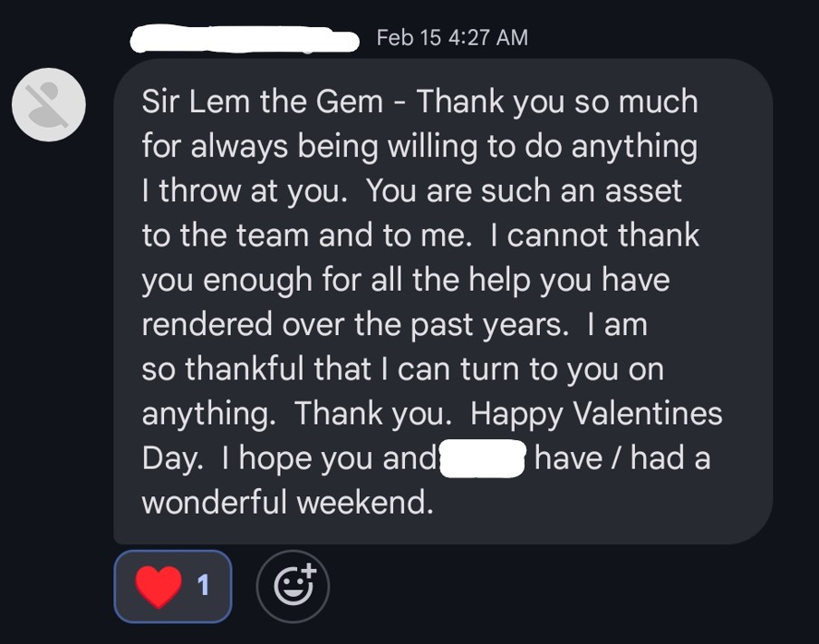The width and height of the screenshot is (819, 644).
Task: Click the "I cannot thank" sentence start
Action: point(594,235)
